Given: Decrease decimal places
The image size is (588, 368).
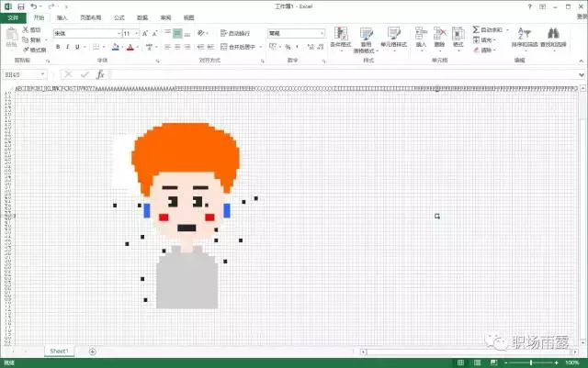Looking at the screenshot, I should click(x=321, y=47).
